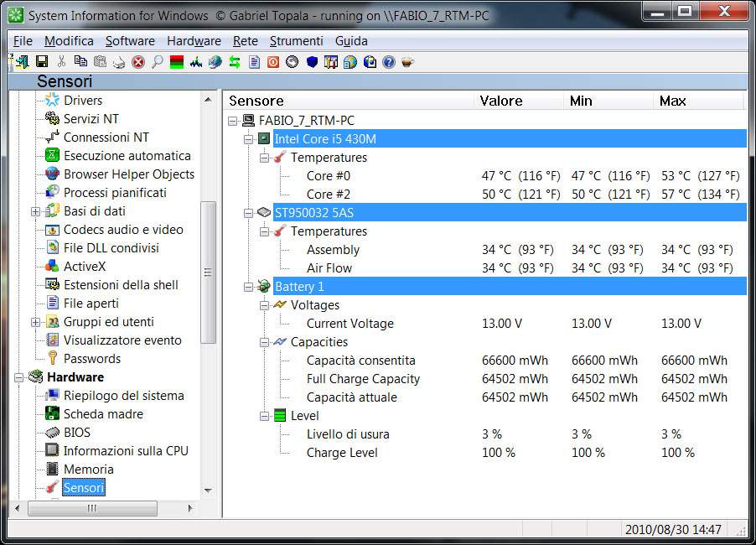Open the Hardware menu

point(194,41)
